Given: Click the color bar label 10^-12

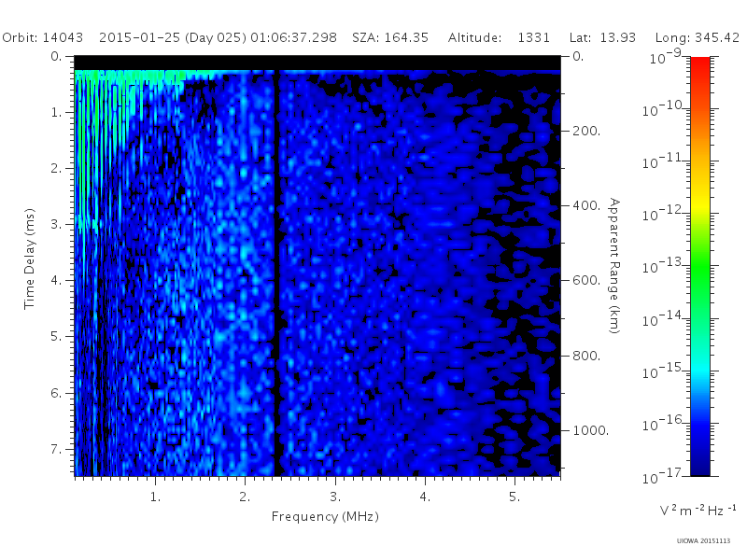Looking at the screenshot, I should (664, 214).
